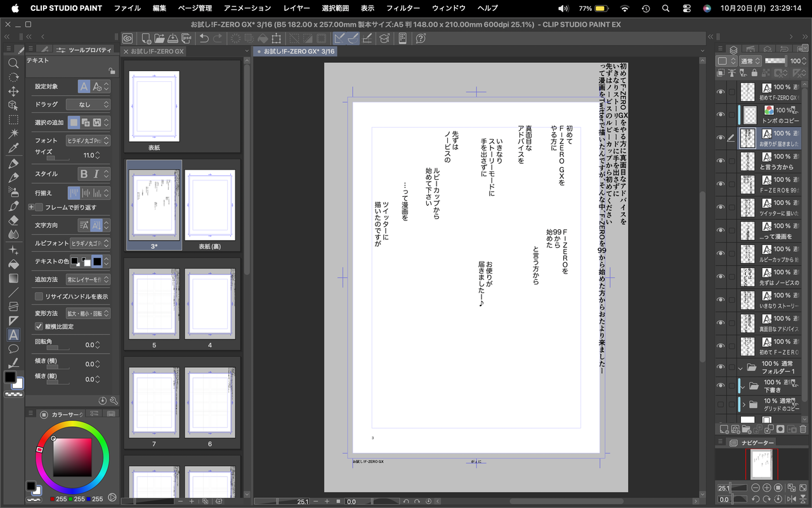Screen dimensions: 812x508
Task: Select the Figure line tool
Action: tap(13, 292)
